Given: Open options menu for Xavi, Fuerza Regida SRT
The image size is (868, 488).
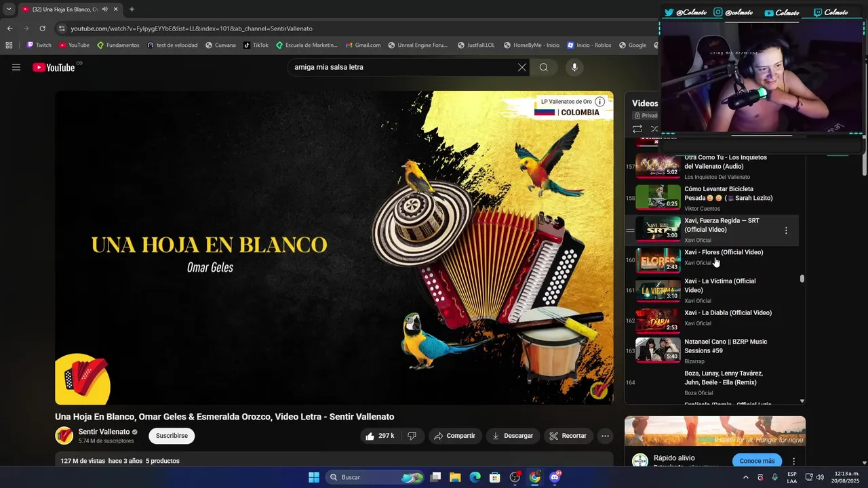Looking at the screenshot, I should [x=786, y=230].
